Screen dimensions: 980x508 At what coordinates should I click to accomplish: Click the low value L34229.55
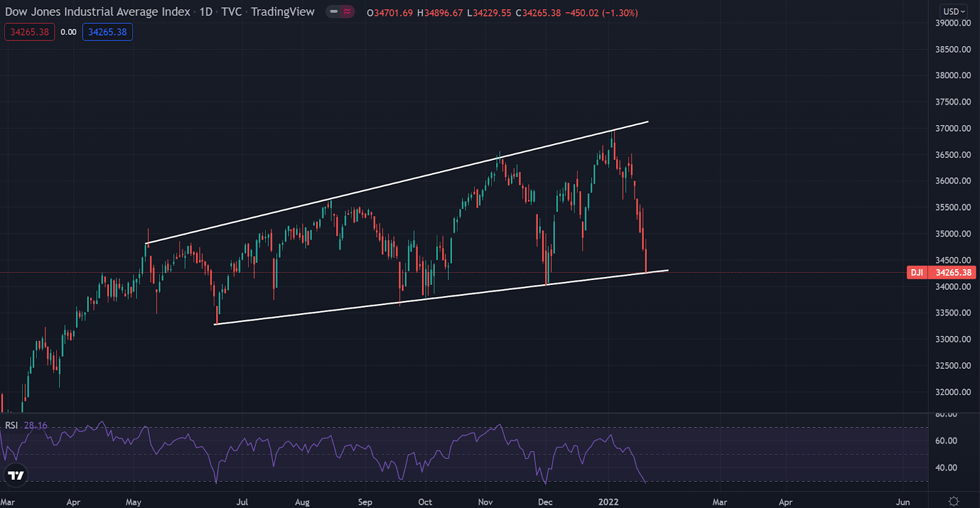pyautogui.click(x=489, y=13)
